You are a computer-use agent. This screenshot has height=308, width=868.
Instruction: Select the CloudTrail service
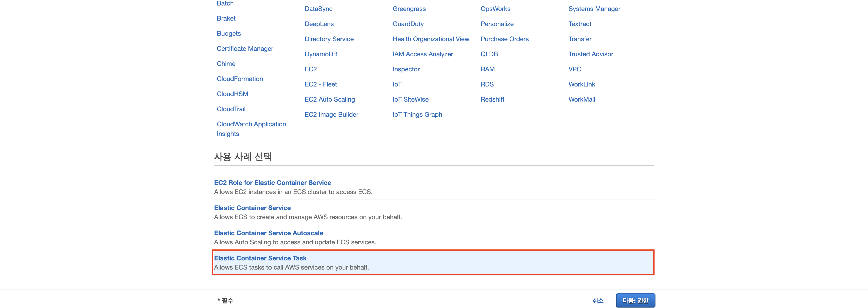pyautogui.click(x=231, y=109)
